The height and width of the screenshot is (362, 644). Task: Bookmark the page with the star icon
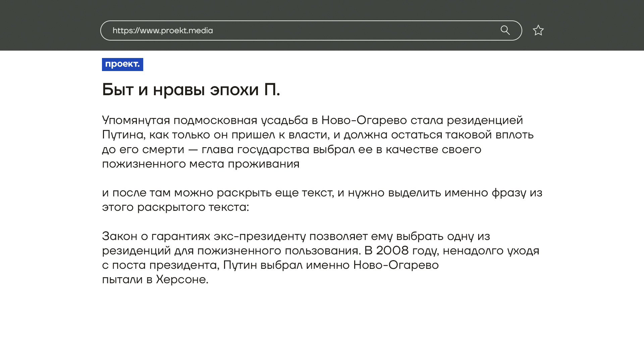coord(538,31)
